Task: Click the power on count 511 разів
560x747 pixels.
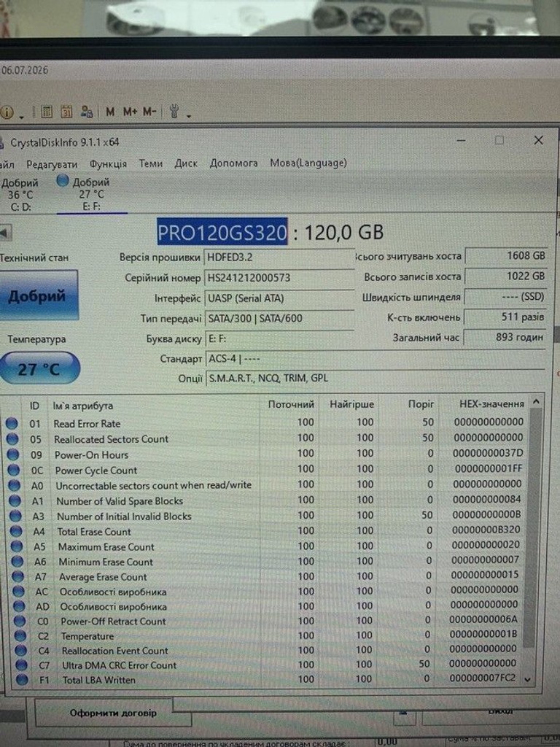Action: click(505, 317)
